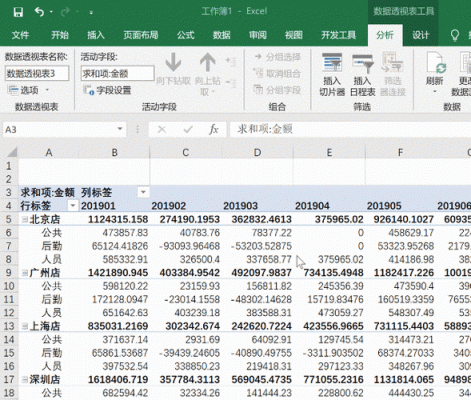Switch to the 开始 ribbon tab
Image resolution: width=471 pixels, height=400 pixels.
point(60,35)
